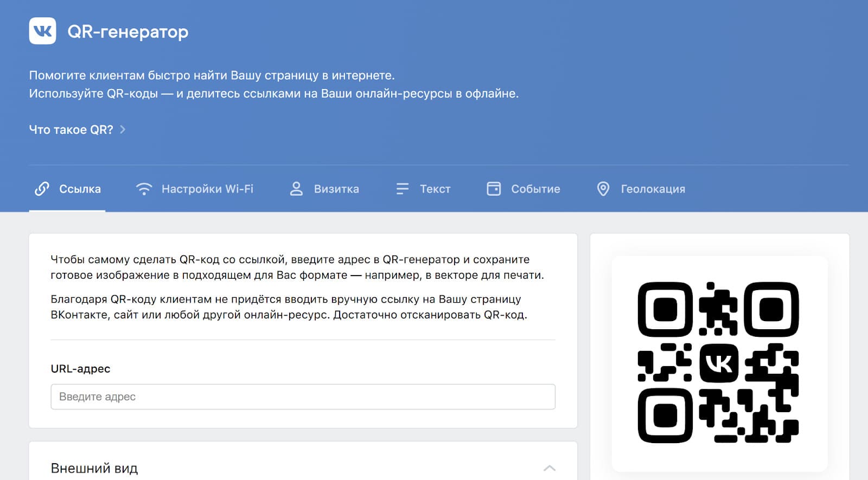Focus the 'Введите адрес' URL input field
This screenshot has width=868, height=480.
[303, 396]
